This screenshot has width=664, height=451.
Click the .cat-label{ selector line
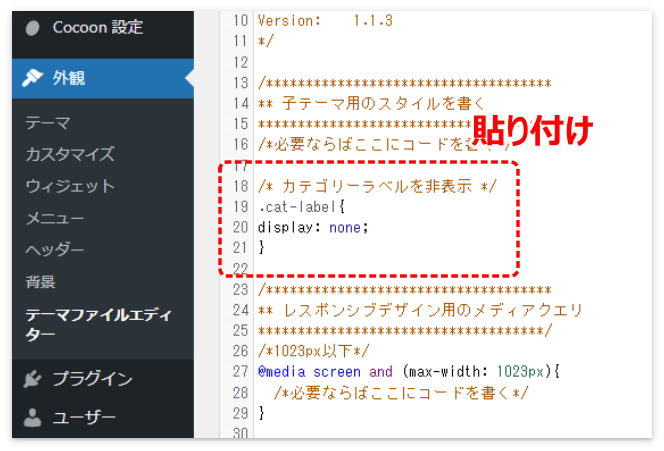click(302, 207)
